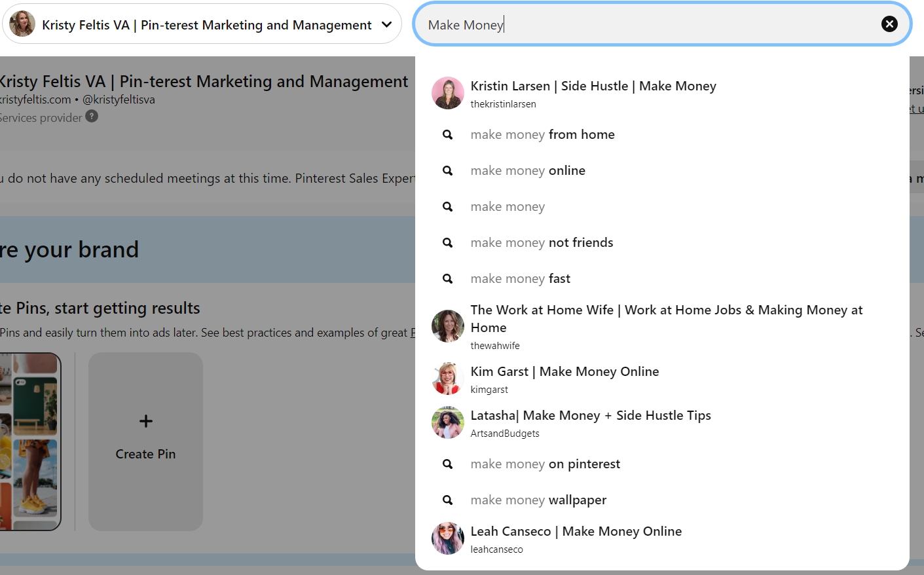The image size is (924, 575).
Task: Clear the search field with X icon
Action: click(889, 24)
